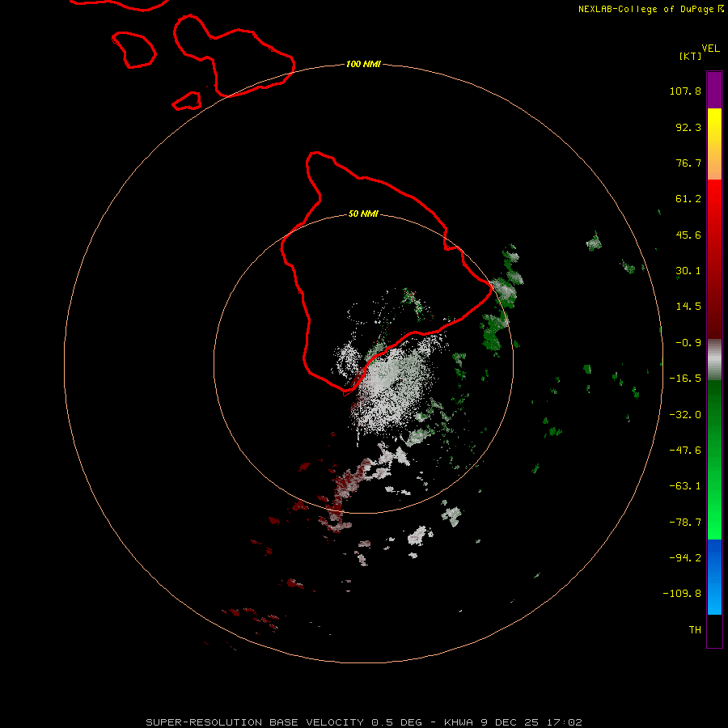Click the VEL label above the color scale

pos(711,49)
